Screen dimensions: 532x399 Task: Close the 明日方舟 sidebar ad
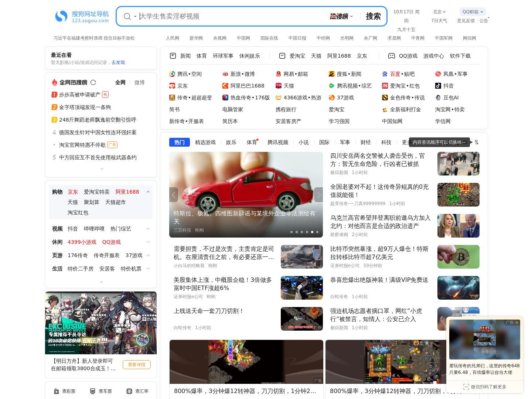point(154,294)
